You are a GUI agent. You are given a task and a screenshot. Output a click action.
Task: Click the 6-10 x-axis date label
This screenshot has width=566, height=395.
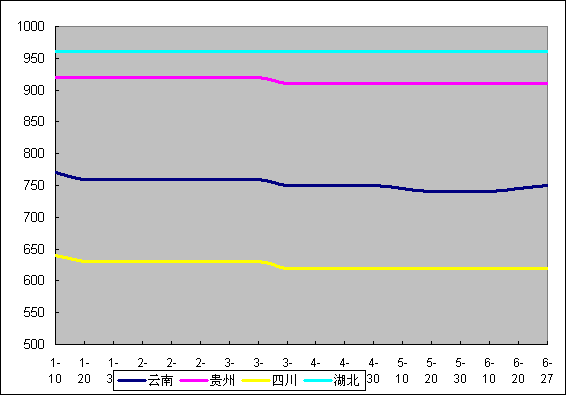(489, 371)
